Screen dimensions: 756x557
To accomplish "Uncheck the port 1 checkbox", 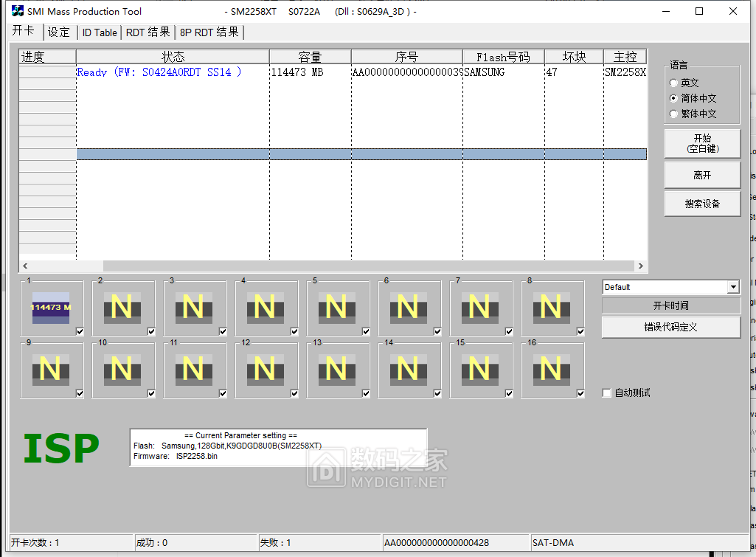I will (x=80, y=331).
